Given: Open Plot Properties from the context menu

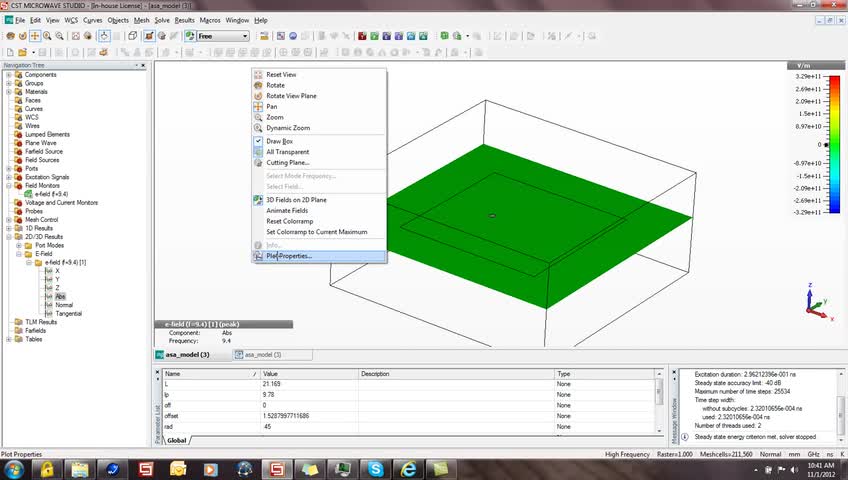Looking at the screenshot, I should pos(319,256).
